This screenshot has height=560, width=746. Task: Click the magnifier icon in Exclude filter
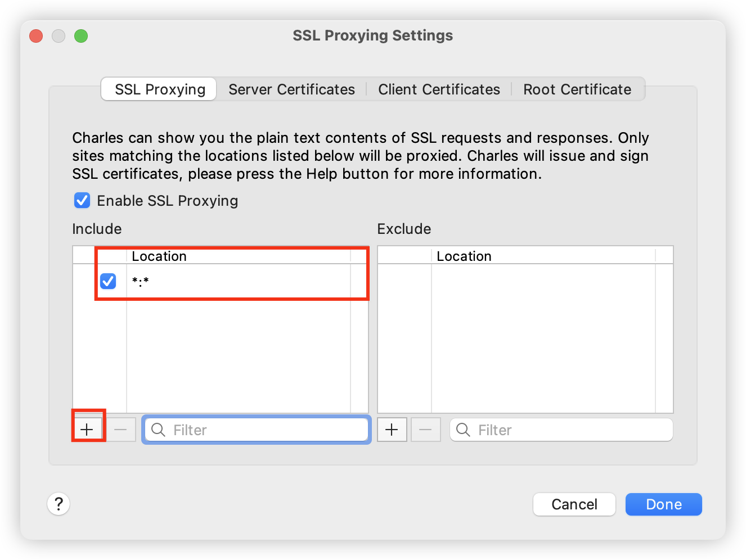(x=464, y=430)
